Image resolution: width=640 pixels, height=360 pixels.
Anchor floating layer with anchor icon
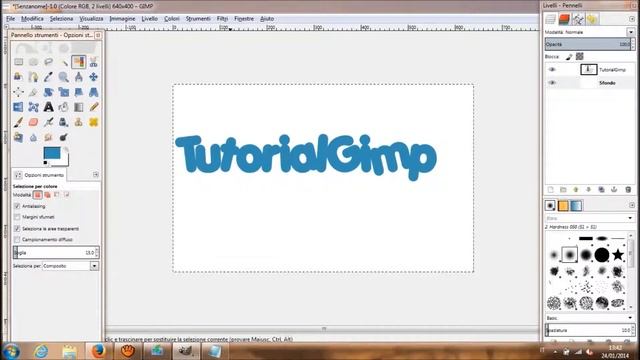tap(614, 190)
